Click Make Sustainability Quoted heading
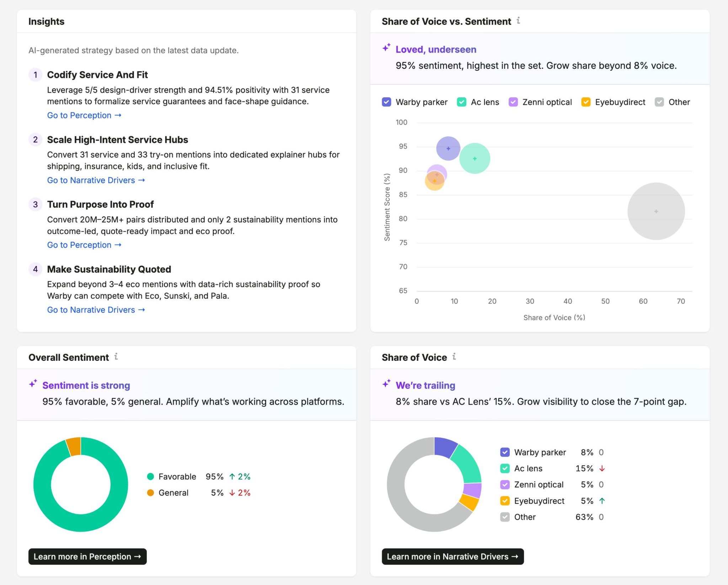The height and width of the screenshot is (585, 728). click(109, 269)
